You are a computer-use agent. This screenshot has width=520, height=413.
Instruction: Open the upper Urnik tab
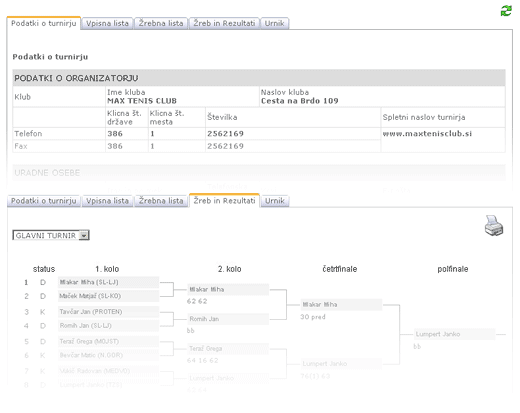pos(275,23)
